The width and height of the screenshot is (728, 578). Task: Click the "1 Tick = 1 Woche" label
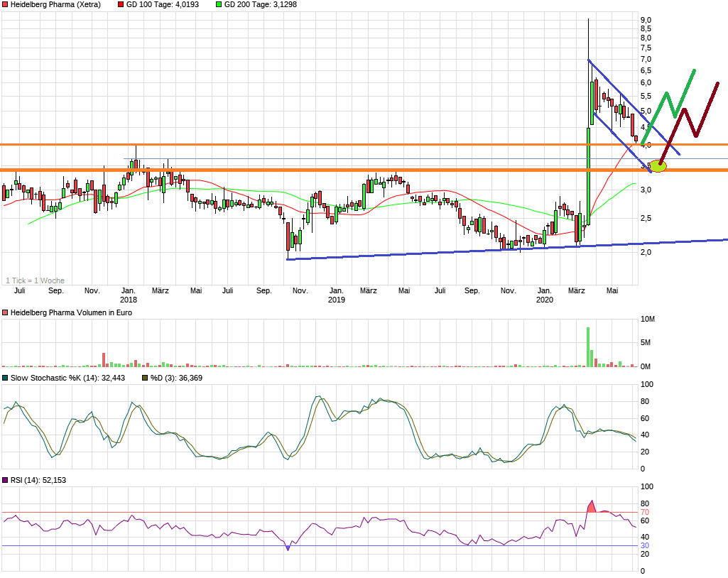(35, 280)
